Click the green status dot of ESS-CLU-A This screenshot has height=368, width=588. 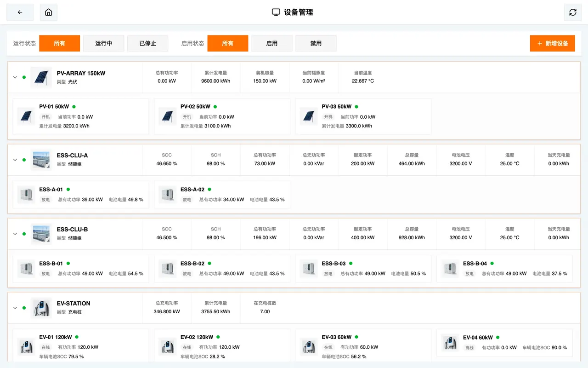pos(24,160)
